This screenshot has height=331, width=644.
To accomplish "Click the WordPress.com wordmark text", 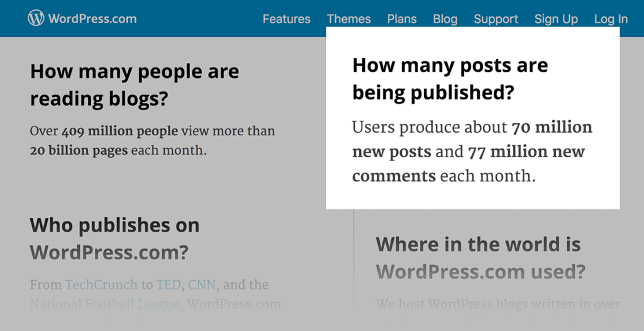I will [92, 18].
